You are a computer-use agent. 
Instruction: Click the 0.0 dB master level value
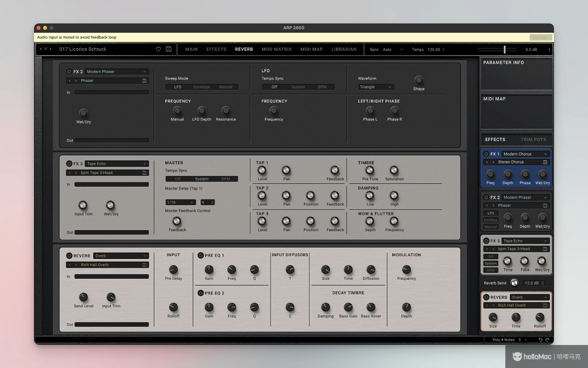531,50
